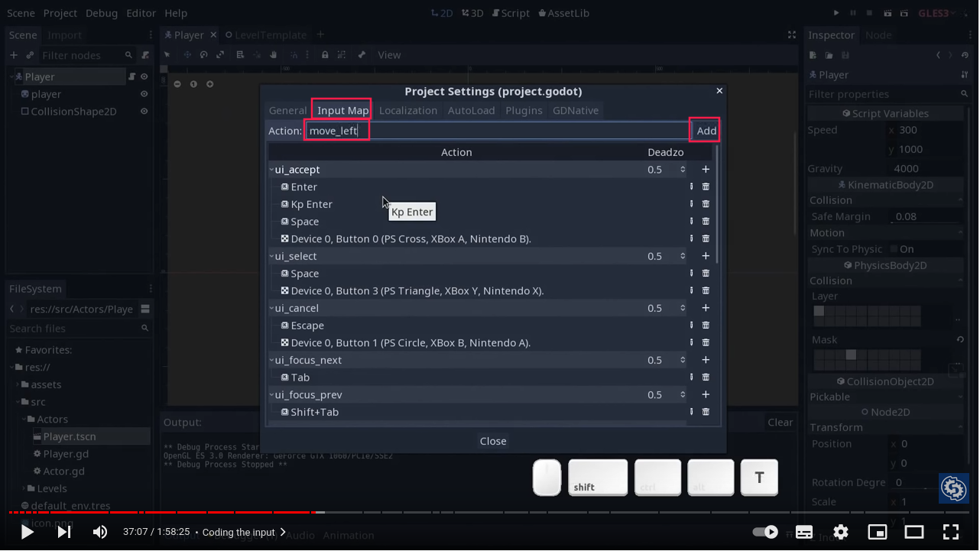Switch to 3D workspace
Viewport: 980px width, 551px height.
click(473, 13)
